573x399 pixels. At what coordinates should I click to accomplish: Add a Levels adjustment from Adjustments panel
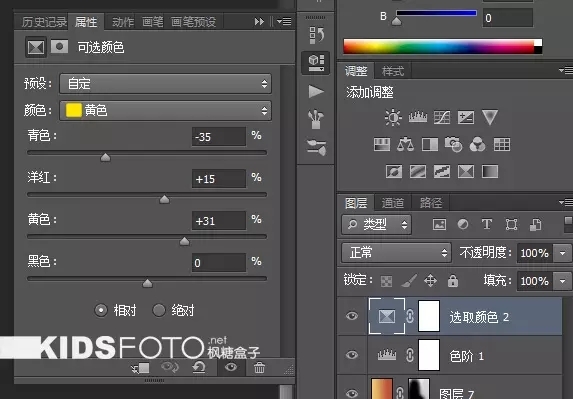coord(418,117)
